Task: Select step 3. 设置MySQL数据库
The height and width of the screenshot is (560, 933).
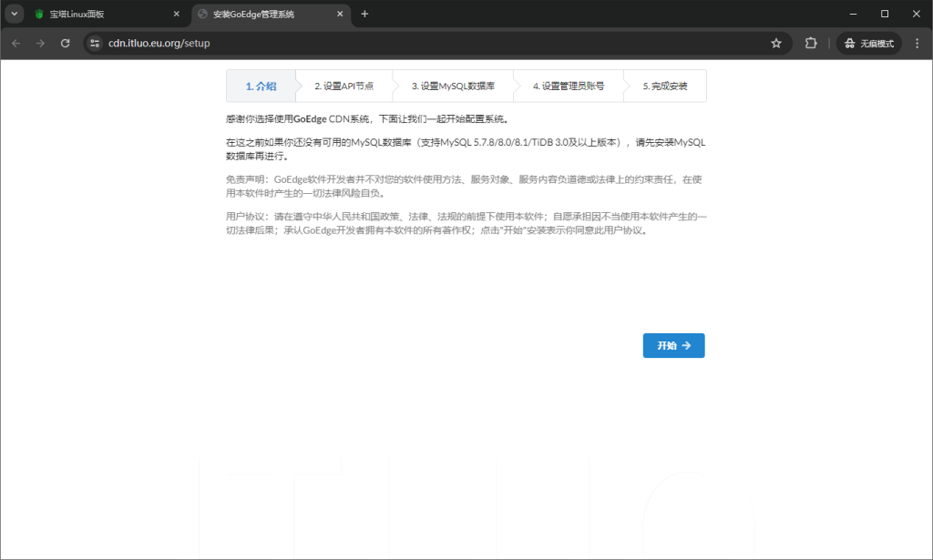Action: pyautogui.click(x=452, y=85)
